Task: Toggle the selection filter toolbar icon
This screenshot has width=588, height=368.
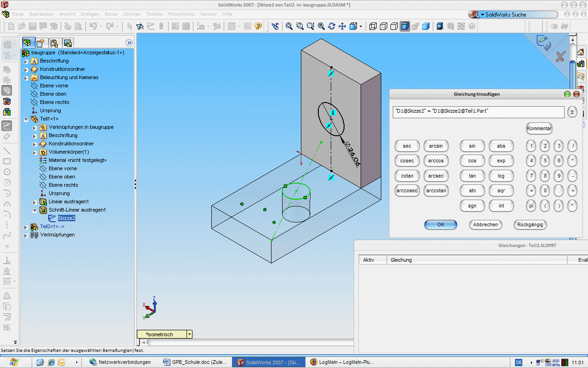Action: pyautogui.click(x=140, y=26)
